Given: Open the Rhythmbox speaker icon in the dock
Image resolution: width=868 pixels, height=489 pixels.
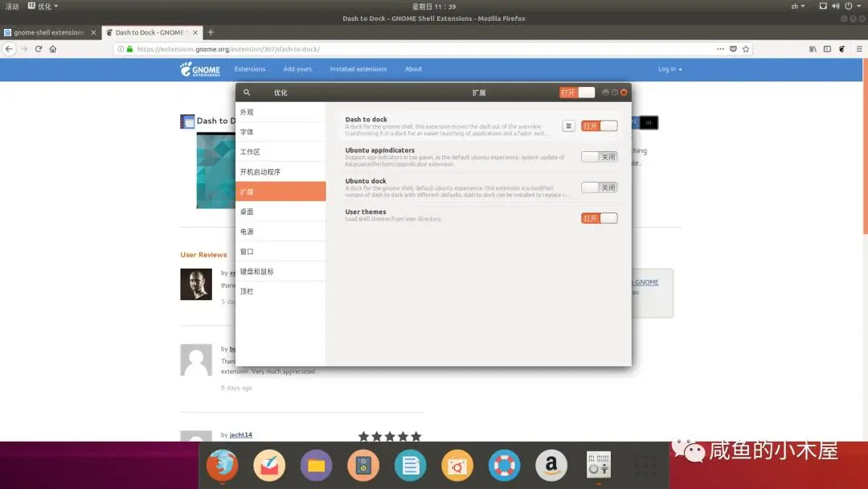Looking at the screenshot, I should click(363, 466).
